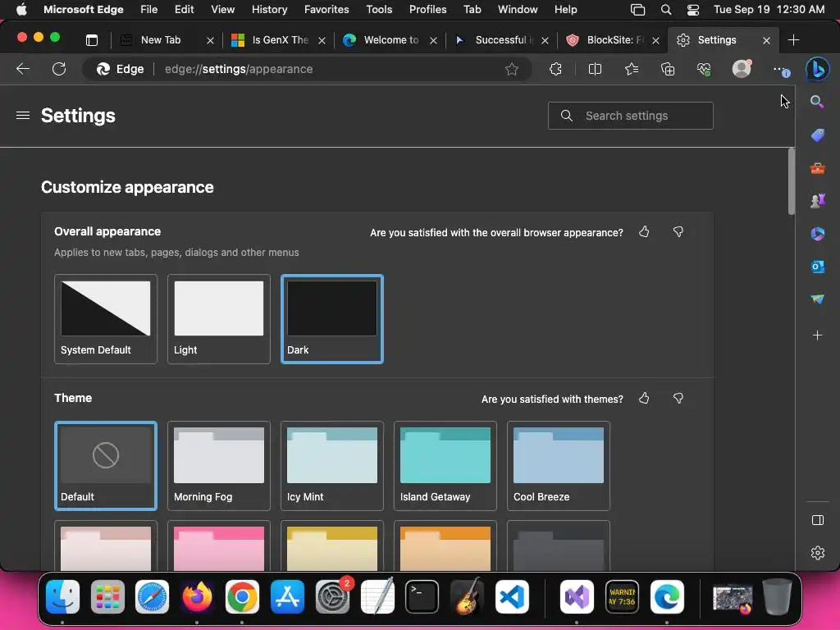Choose the Cool Breeze theme
This screenshot has height=630, width=840.
558,466
